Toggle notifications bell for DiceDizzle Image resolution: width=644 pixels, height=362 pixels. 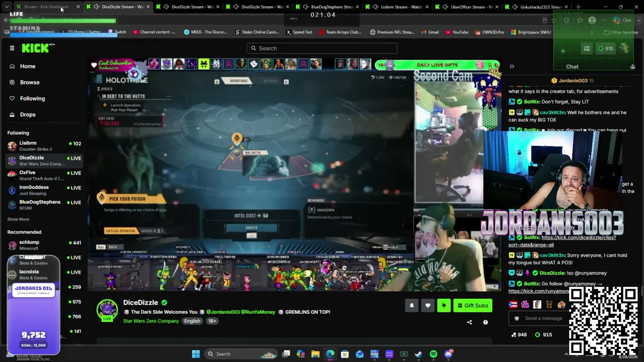coord(412,305)
